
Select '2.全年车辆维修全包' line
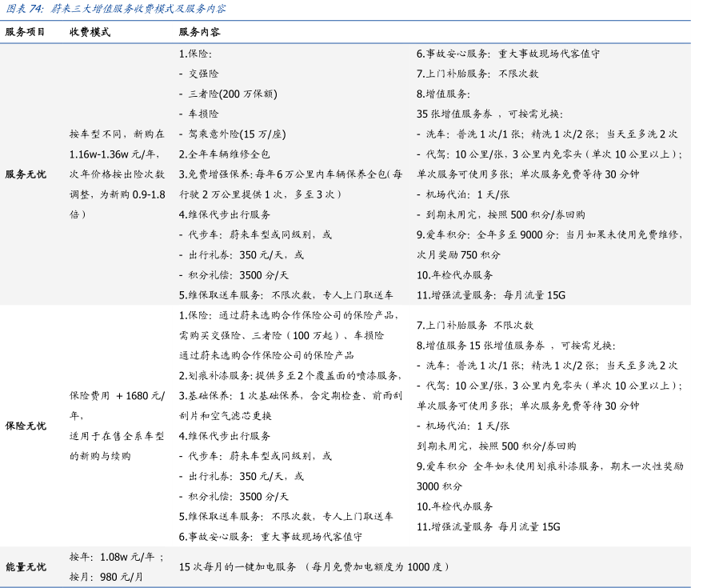click(x=225, y=154)
